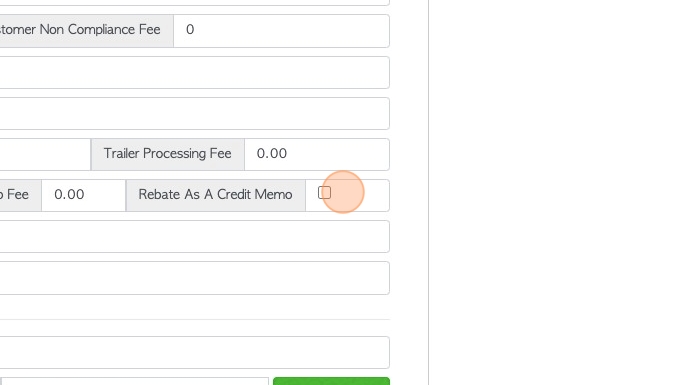Click the green button at the form's bottom
Viewport: 688px width, 385px height.
(x=331, y=381)
